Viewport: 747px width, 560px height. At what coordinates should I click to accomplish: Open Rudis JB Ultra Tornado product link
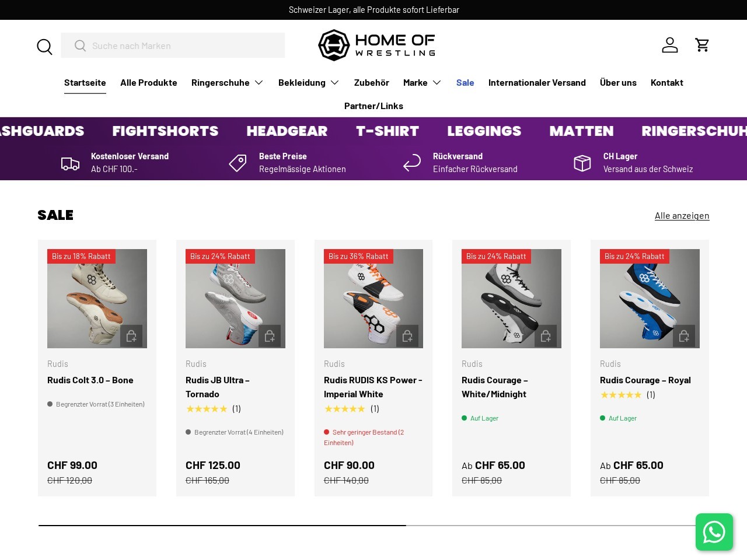(217, 387)
